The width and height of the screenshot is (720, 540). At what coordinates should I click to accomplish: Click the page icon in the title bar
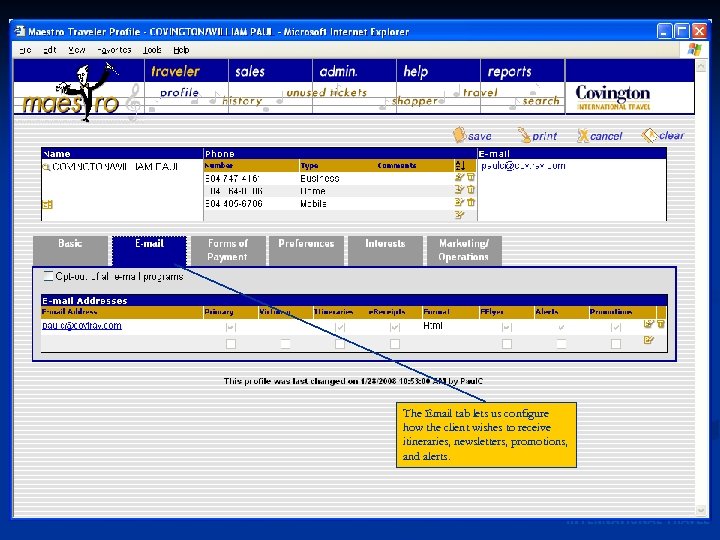click(x=20, y=31)
